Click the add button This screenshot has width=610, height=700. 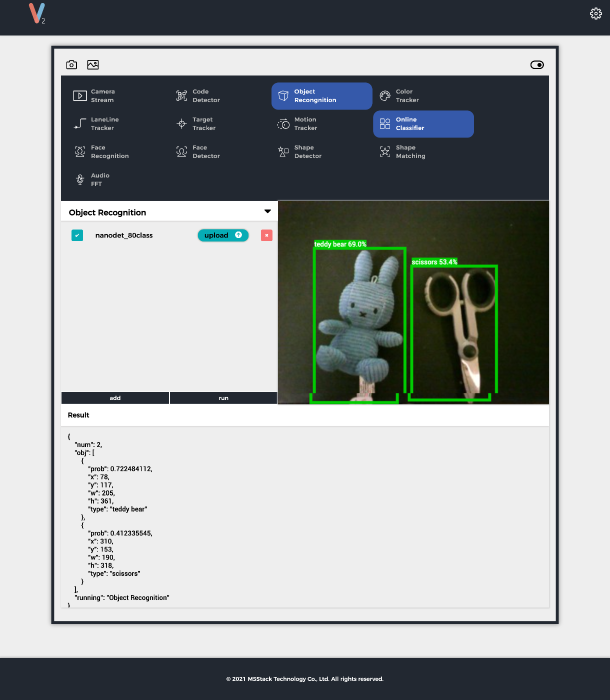coord(115,398)
